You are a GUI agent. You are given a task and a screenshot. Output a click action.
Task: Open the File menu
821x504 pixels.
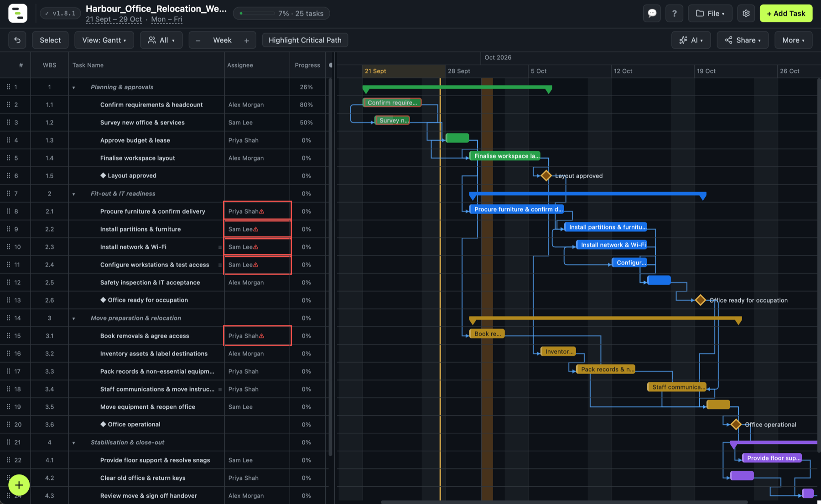point(710,13)
